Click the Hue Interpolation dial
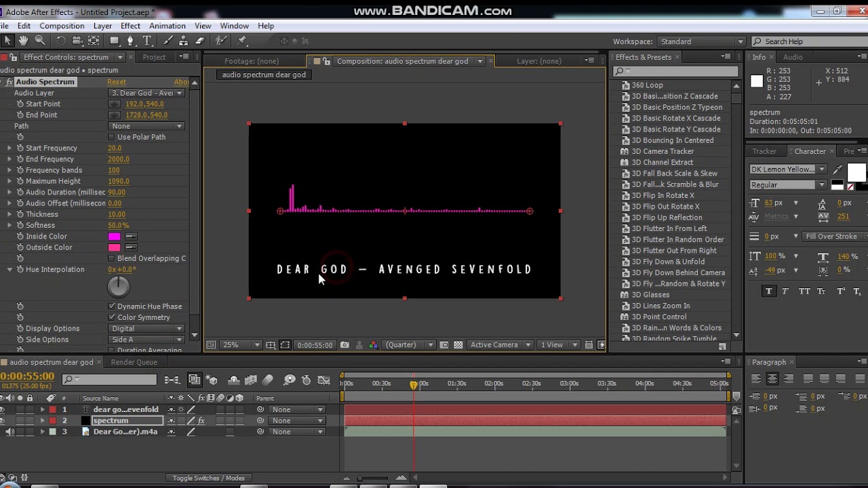This screenshot has height=488, width=868. 118,287
